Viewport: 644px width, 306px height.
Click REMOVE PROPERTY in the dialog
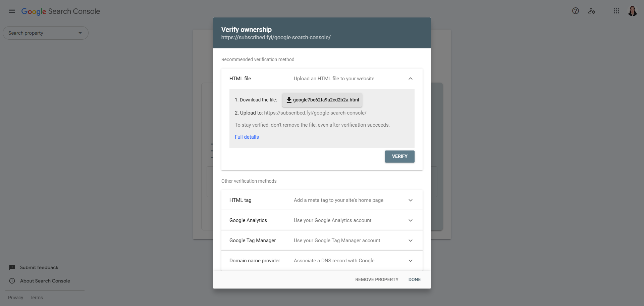pyautogui.click(x=377, y=279)
